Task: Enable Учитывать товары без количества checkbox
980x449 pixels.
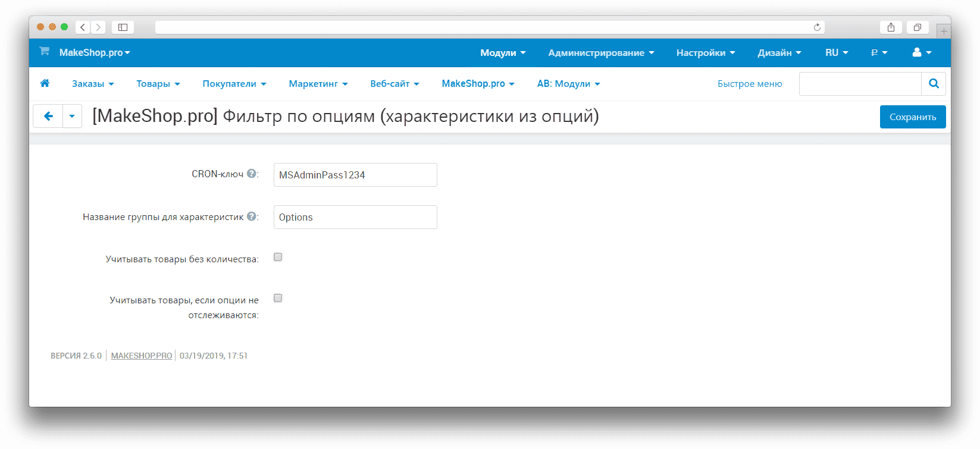Action: pos(278,257)
